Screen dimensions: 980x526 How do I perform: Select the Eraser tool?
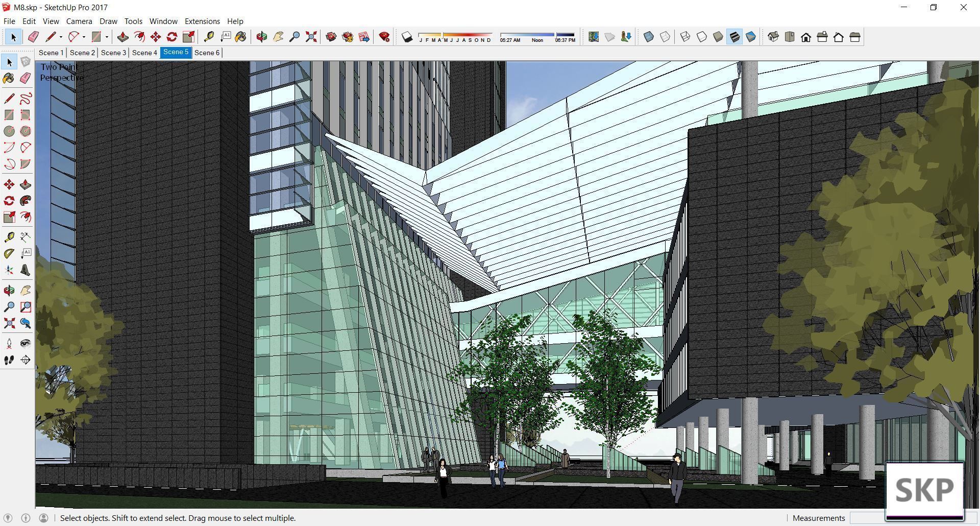click(x=33, y=37)
